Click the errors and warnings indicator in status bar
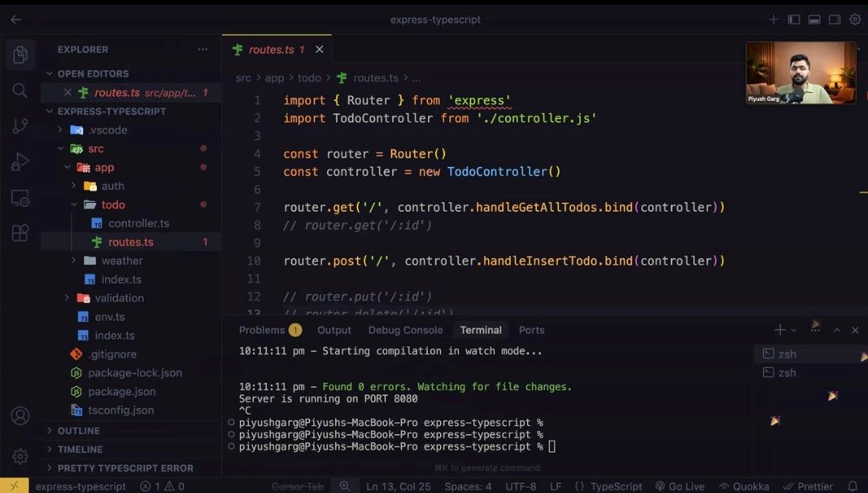 click(158, 486)
